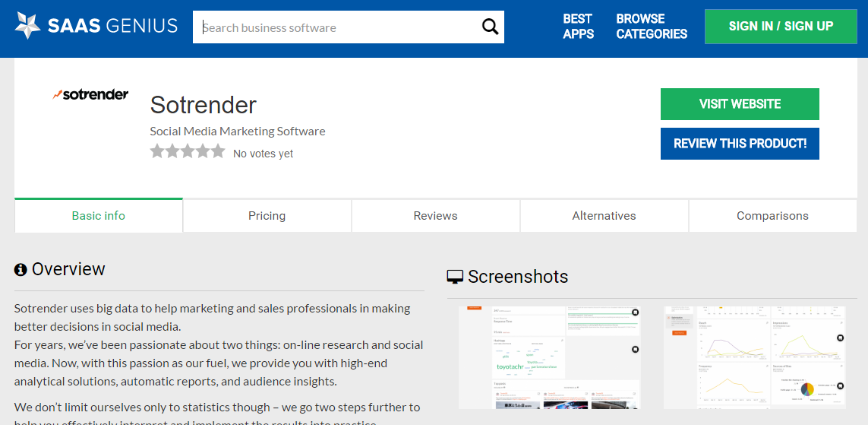Open the first Sotrender screenshot thumbnail
Viewport: 868px width, 425px height.
(x=550, y=357)
